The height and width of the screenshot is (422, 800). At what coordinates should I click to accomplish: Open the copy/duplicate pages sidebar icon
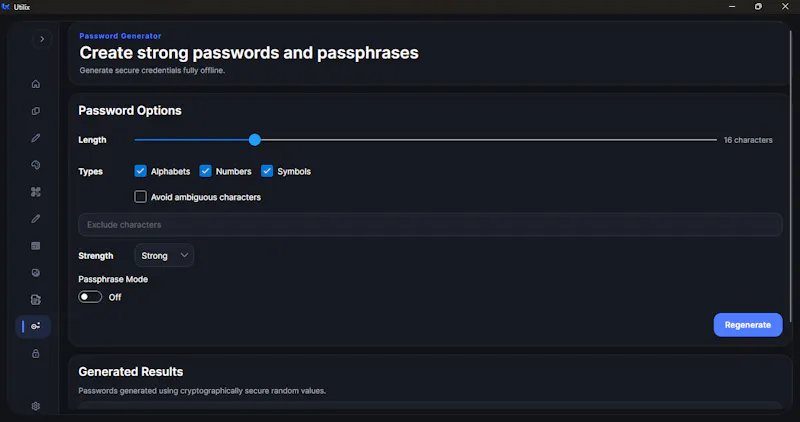tap(36, 111)
